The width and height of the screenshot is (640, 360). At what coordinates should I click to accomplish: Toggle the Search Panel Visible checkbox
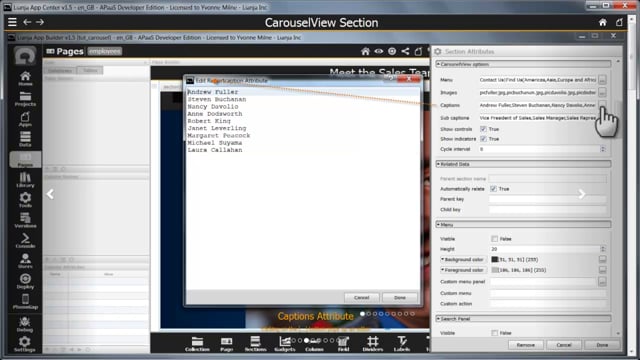coord(495,333)
